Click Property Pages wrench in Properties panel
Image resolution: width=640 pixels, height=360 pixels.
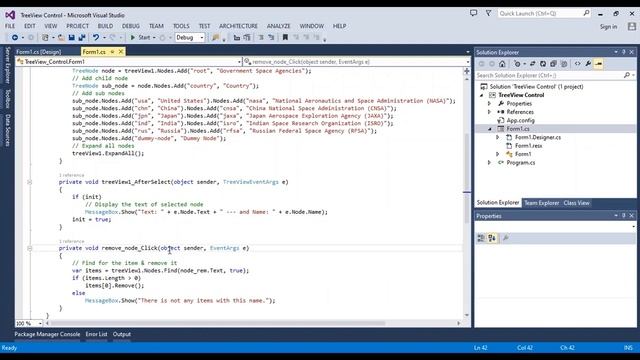tap(506, 238)
